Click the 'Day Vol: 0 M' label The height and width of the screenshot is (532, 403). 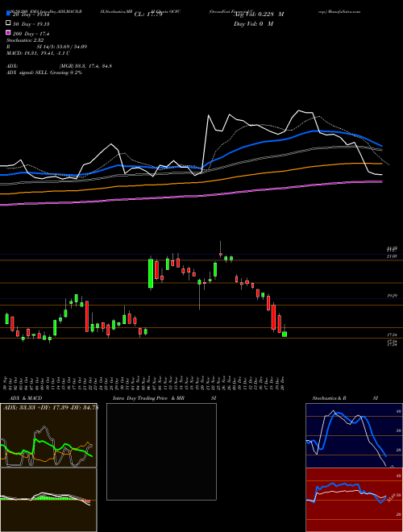tap(253, 23)
